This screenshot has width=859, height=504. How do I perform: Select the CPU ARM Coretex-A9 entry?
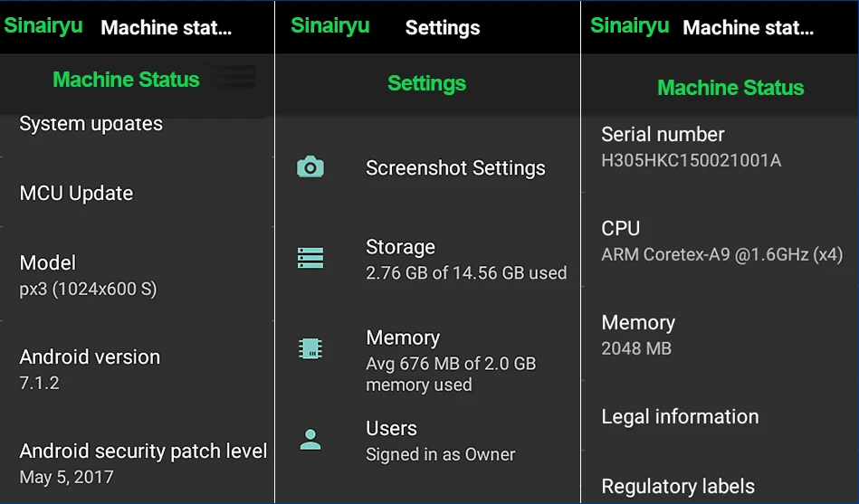pos(720,241)
